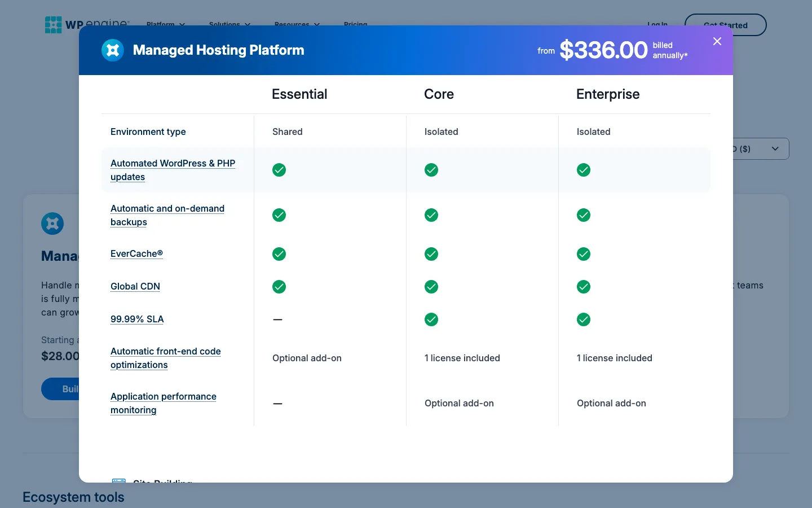Open the Global CDN feature link
Screen dimensions: 812x508
(x=135, y=286)
